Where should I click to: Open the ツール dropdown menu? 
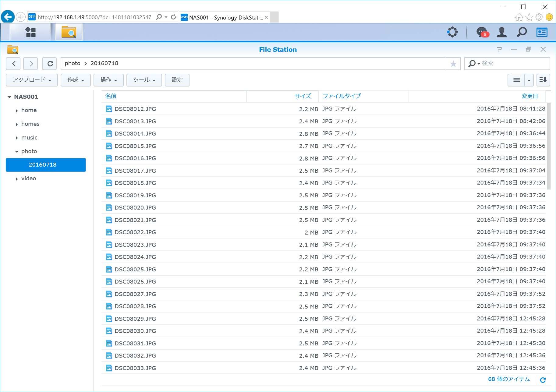click(x=144, y=80)
